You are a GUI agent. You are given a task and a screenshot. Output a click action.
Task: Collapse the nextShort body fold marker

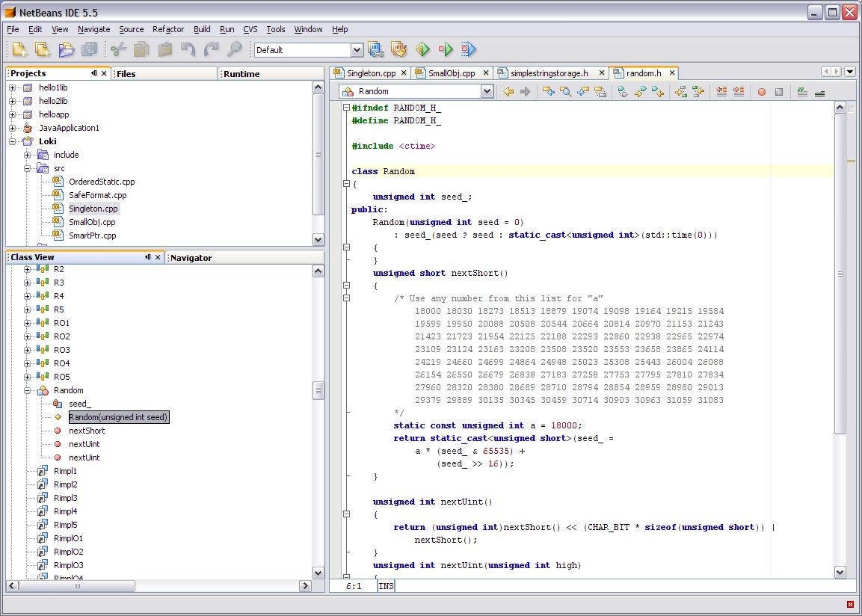(346, 285)
